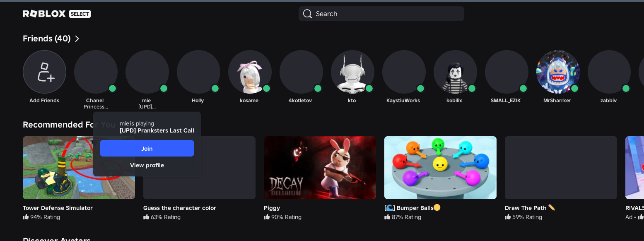Open SMALL_EZIK friend avatar

[x=507, y=72]
